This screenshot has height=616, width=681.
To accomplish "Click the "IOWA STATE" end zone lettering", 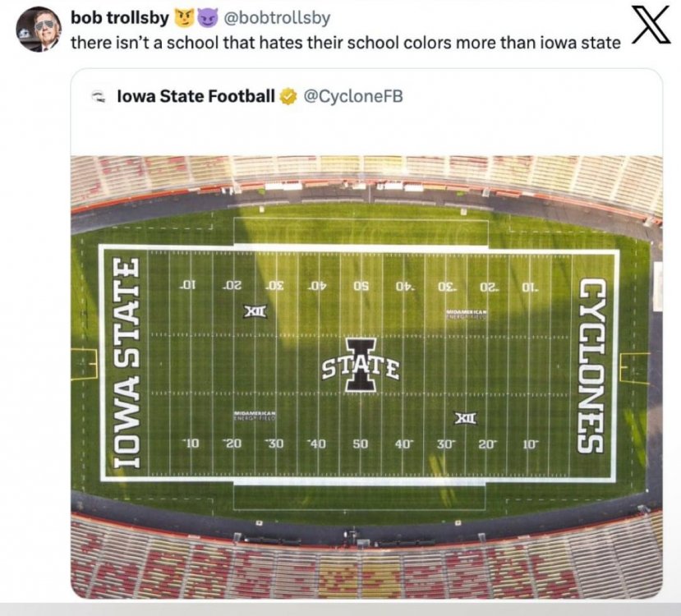I will coord(125,363).
